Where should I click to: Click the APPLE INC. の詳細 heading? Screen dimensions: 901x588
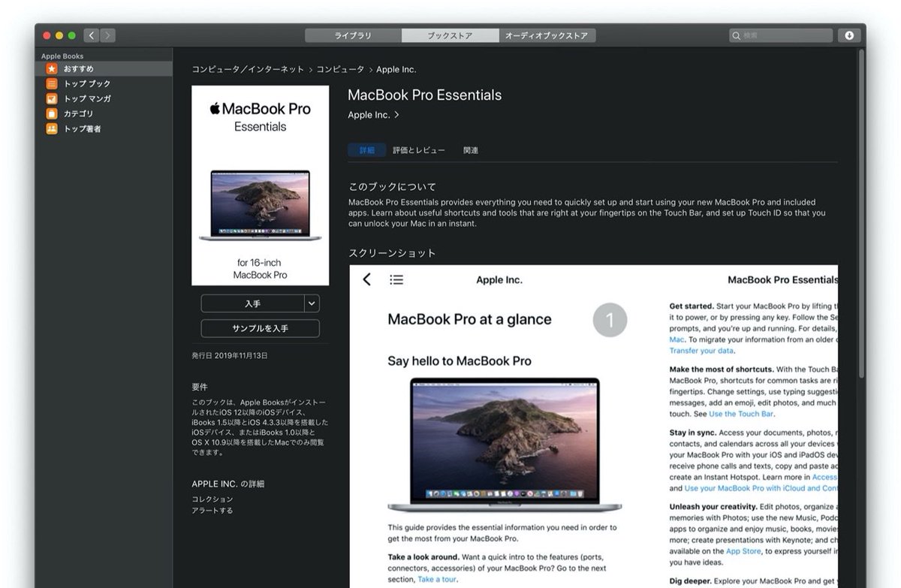228,484
